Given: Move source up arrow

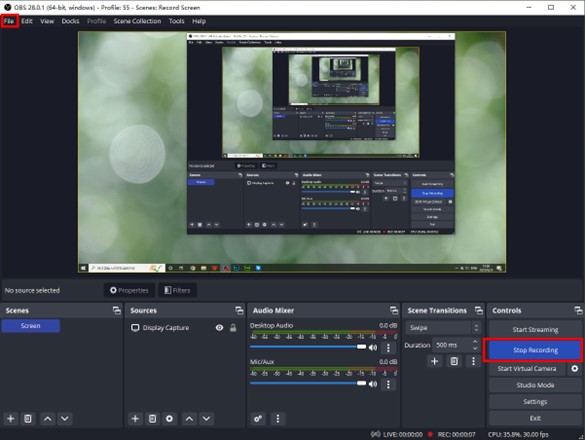Looking at the screenshot, I should tap(189, 418).
